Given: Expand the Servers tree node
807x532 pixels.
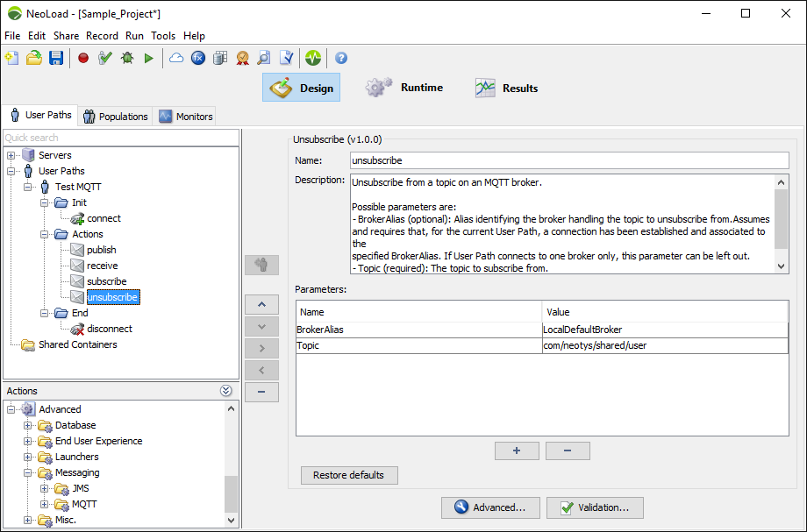Looking at the screenshot, I should 11,155.
